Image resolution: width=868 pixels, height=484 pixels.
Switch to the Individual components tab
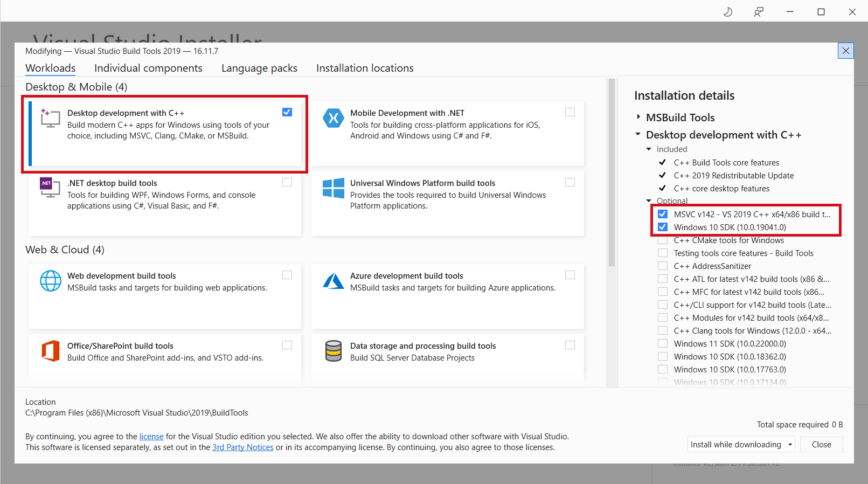point(148,68)
